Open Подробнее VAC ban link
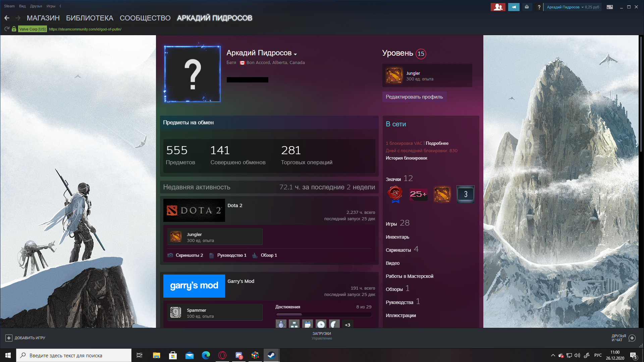This screenshot has width=644, height=362. [x=437, y=143]
